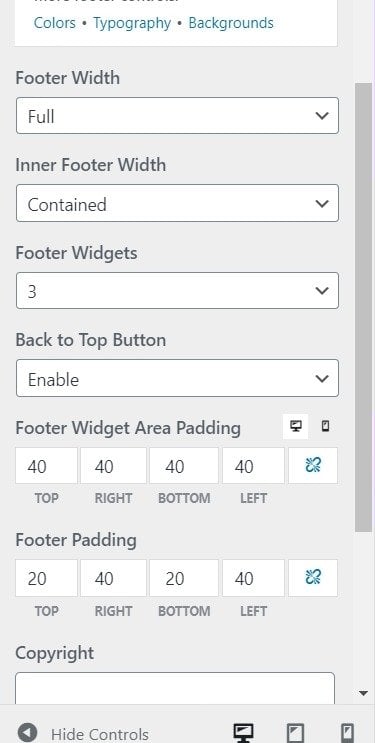This screenshot has width=375, height=743.
Task: Open the Footer Width dropdown
Action: (177, 116)
